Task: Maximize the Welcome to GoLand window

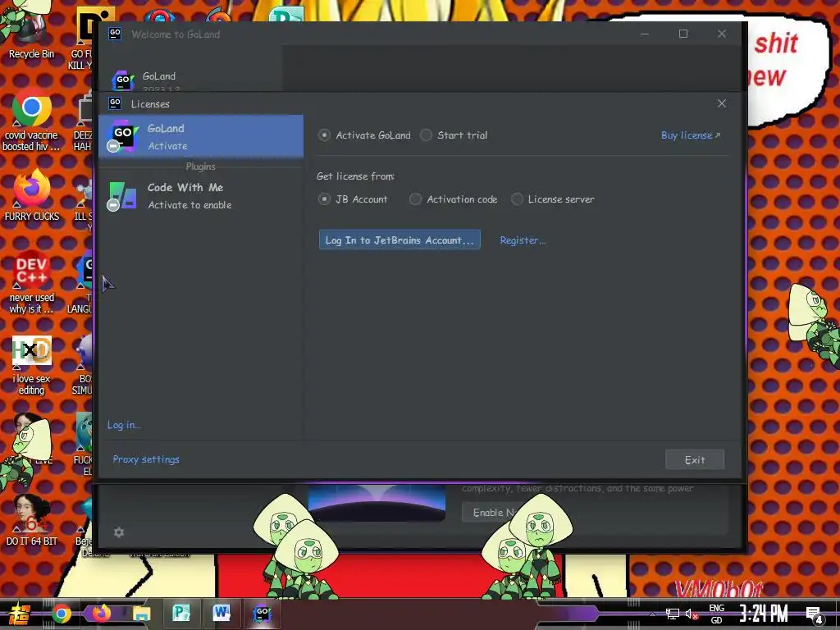Action: [683, 34]
